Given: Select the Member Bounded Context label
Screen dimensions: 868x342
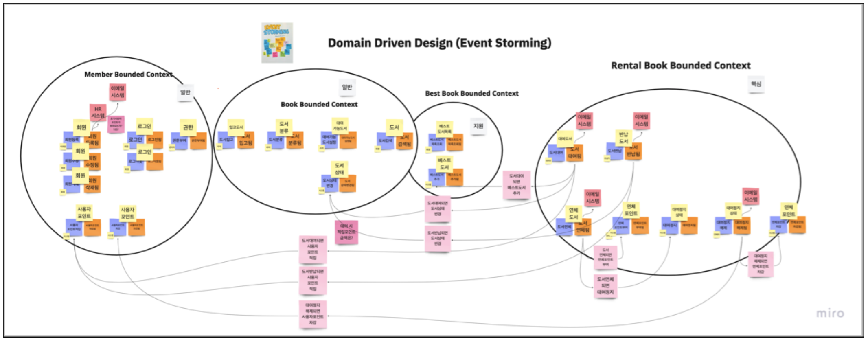Looking at the screenshot, I should (129, 75).
